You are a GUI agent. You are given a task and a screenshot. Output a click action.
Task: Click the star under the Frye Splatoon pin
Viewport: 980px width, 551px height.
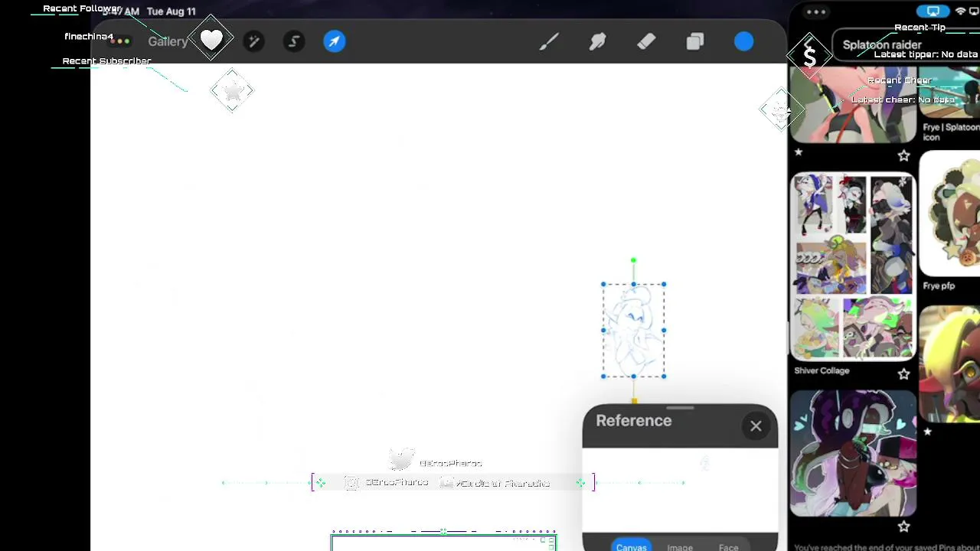click(903, 156)
